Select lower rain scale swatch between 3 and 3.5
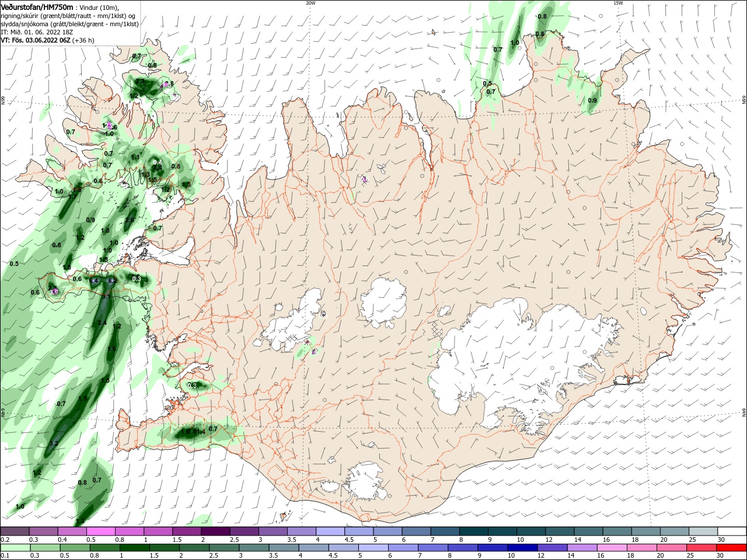Screen dimensions: 747x560 [253, 548]
